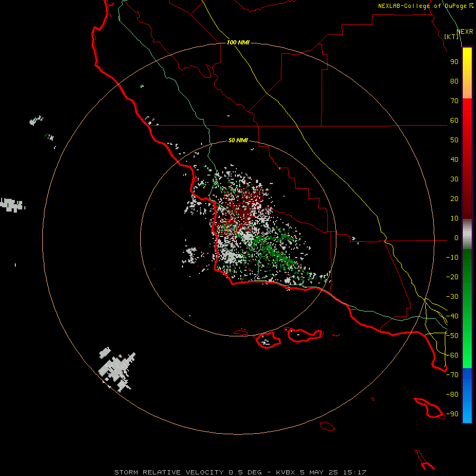This screenshot has width=476, height=476.
Task: Select the 40 value on the velocity scale
Action: coord(454,159)
